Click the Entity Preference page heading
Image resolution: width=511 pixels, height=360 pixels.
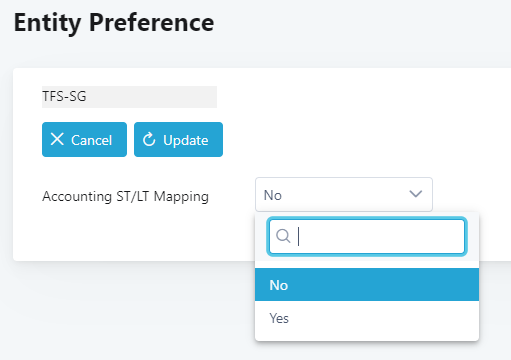pos(114,23)
